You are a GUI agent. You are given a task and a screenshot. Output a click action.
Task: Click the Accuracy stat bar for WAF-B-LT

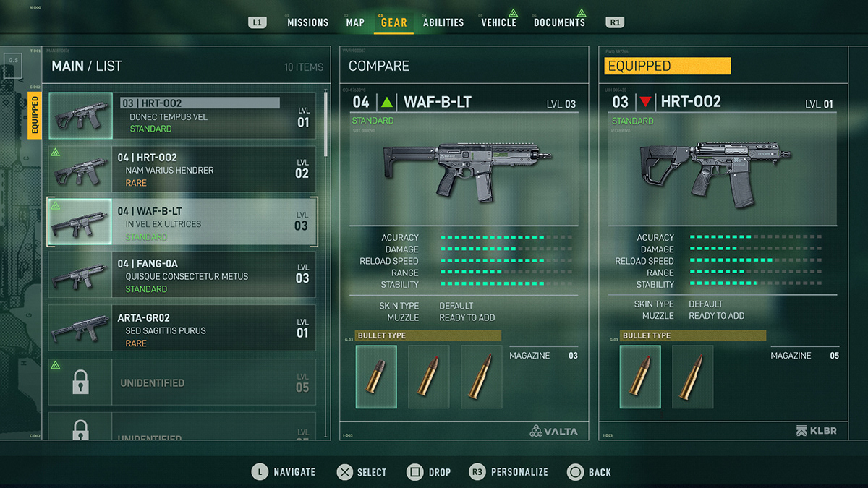click(x=506, y=237)
